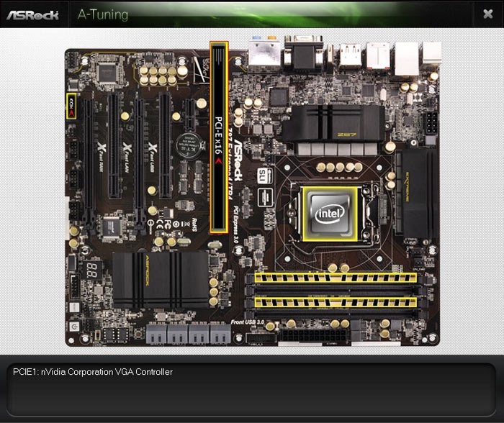The height and width of the screenshot is (423, 504).
Task: Click the XFast LAN label
Action: [127, 158]
